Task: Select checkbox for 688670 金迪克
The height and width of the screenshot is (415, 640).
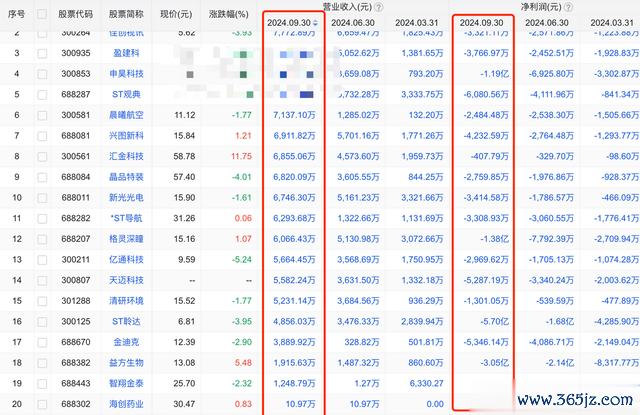Action: [42, 342]
